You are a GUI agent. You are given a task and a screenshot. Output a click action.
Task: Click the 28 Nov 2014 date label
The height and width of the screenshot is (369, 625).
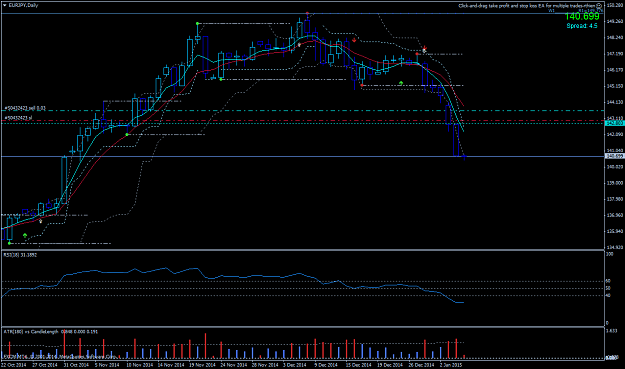pyautogui.click(x=265, y=365)
